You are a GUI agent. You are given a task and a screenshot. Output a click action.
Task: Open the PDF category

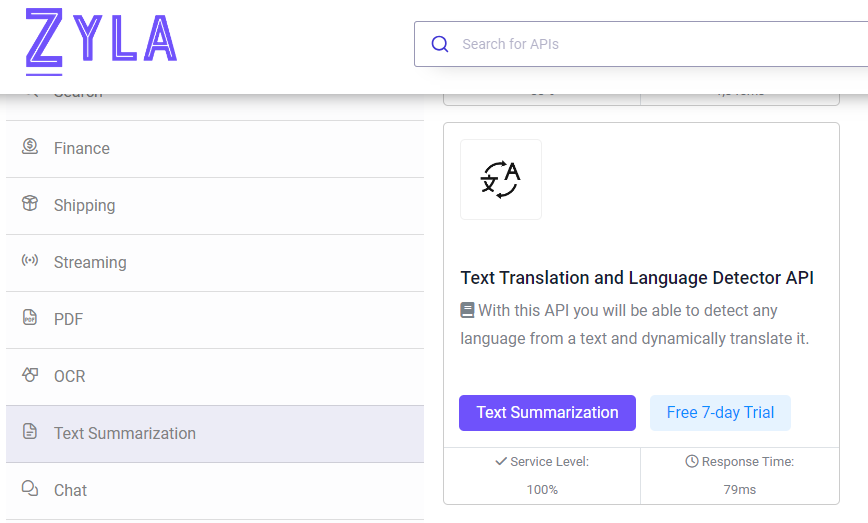click(x=215, y=320)
